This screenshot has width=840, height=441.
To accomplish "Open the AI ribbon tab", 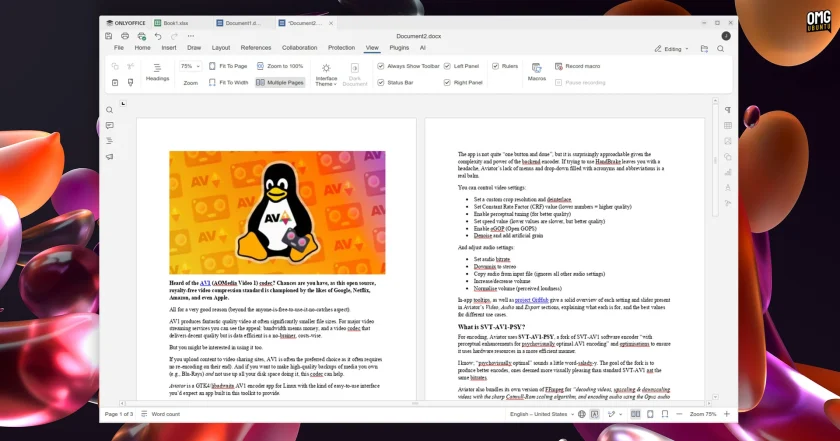I will 423,48.
